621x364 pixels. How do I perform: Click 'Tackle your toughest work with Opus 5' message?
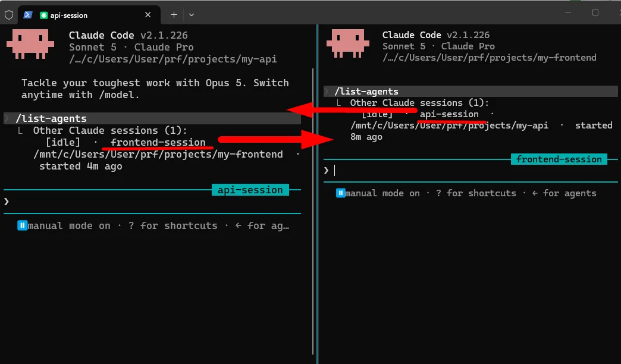tap(155, 89)
